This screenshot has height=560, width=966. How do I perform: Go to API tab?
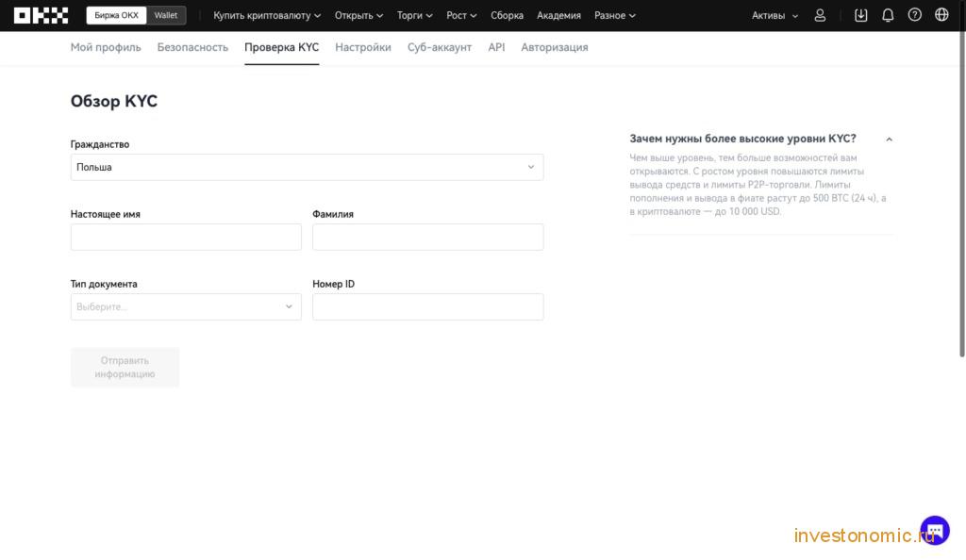(496, 47)
